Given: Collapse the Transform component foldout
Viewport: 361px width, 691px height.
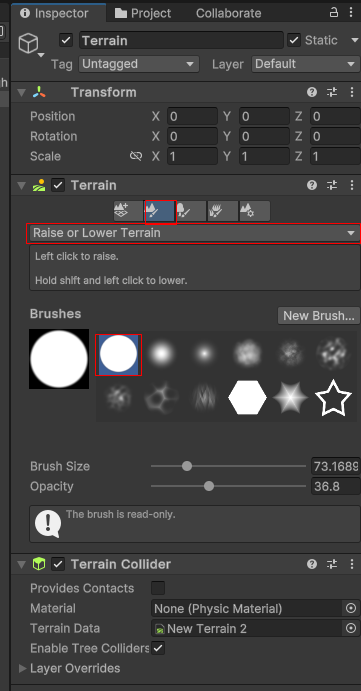Looking at the screenshot, I should (x=21, y=92).
